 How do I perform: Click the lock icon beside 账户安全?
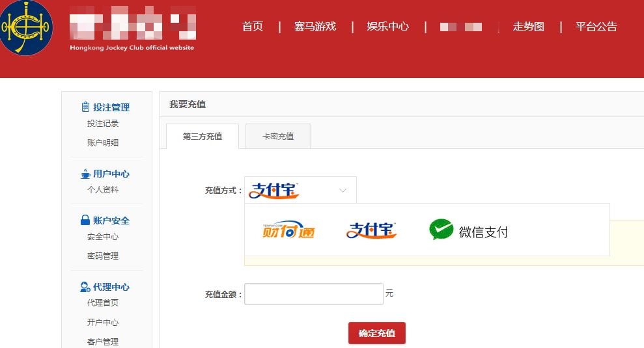(x=85, y=221)
